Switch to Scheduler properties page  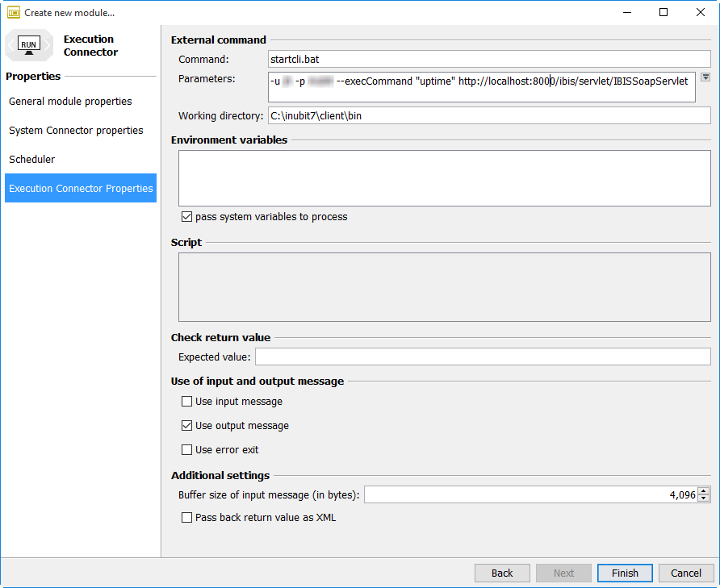[x=32, y=160]
